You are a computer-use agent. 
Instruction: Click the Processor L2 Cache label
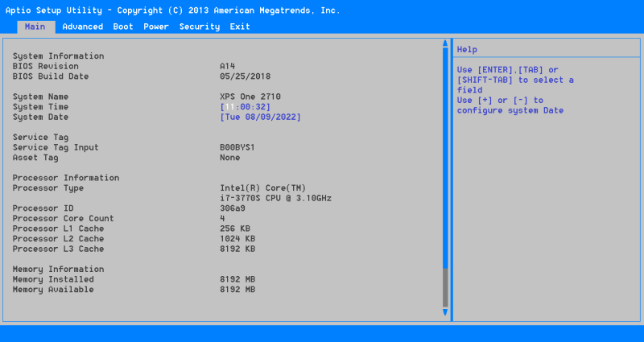[x=58, y=239]
